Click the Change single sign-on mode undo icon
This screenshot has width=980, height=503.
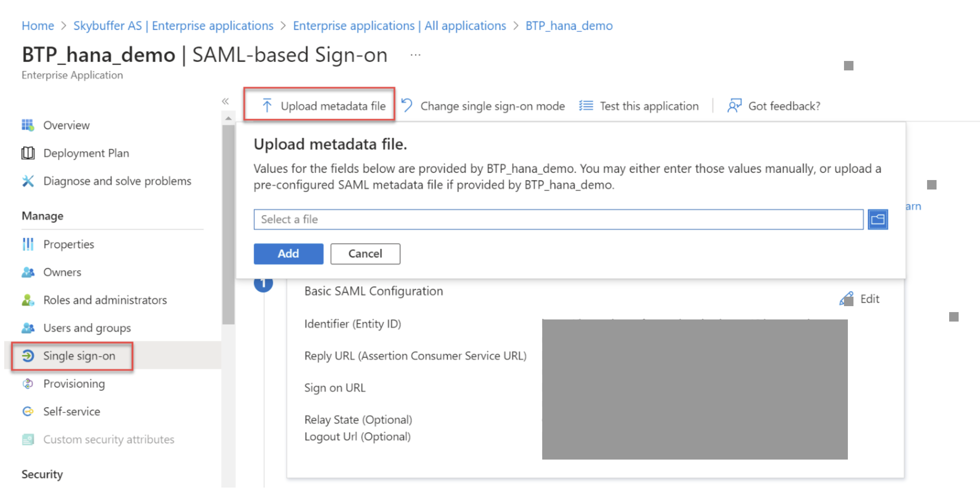pyautogui.click(x=407, y=105)
